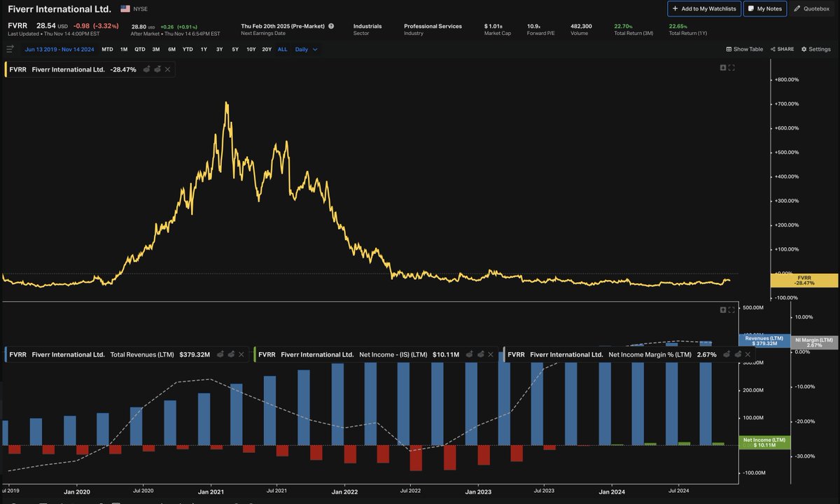Viewport: 840px width, 504px height.
Task: Click second move icon on Total Revenues legend
Action: click(x=231, y=355)
